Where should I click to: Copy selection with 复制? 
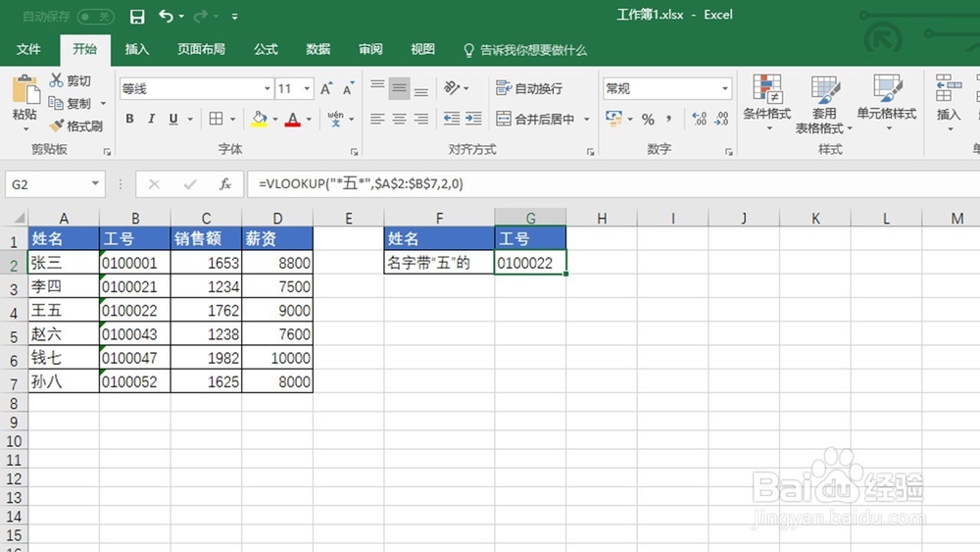pyautogui.click(x=70, y=103)
